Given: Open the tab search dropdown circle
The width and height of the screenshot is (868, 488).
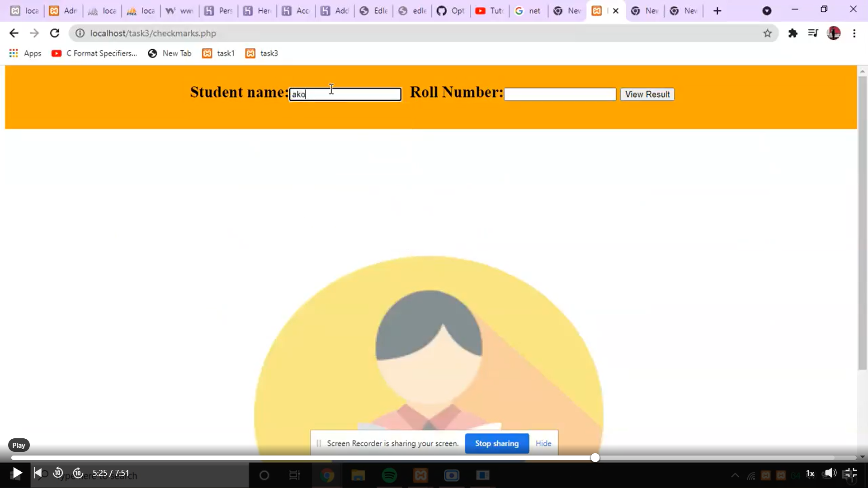Looking at the screenshot, I should coord(767,11).
